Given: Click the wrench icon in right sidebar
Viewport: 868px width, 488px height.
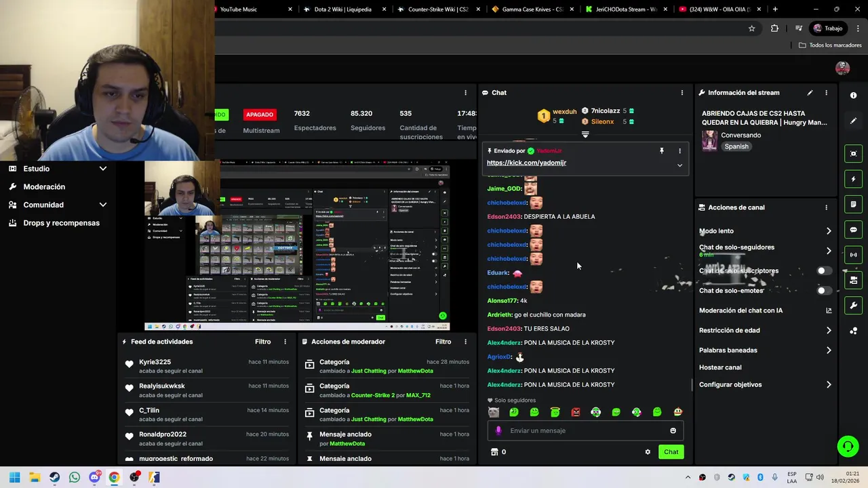Looking at the screenshot, I should (853, 305).
